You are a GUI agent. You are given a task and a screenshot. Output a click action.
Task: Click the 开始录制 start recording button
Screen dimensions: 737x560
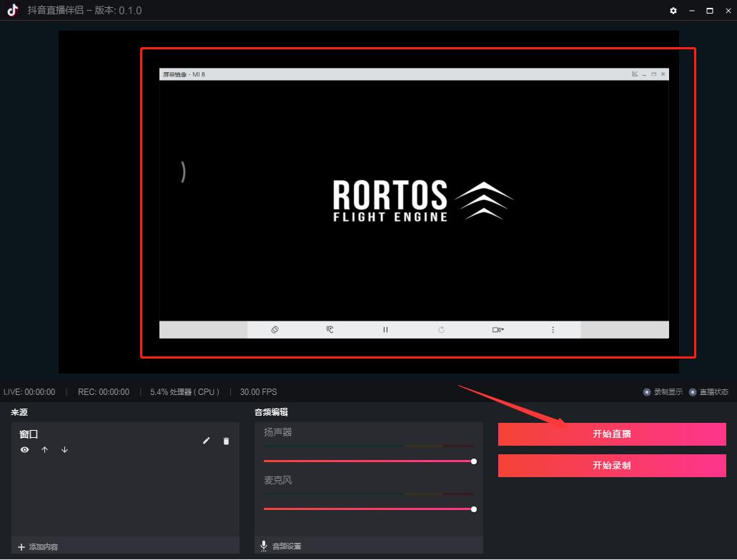(x=612, y=466)
